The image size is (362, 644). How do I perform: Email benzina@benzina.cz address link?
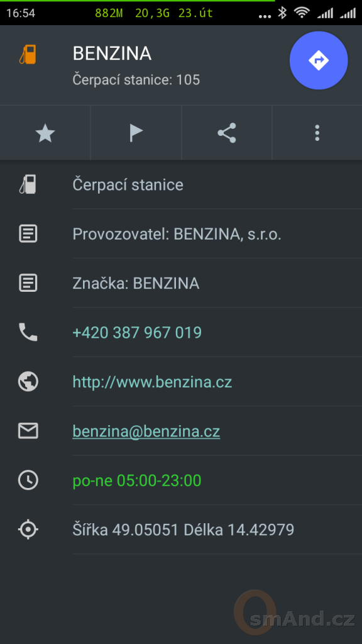coord(146,431)
